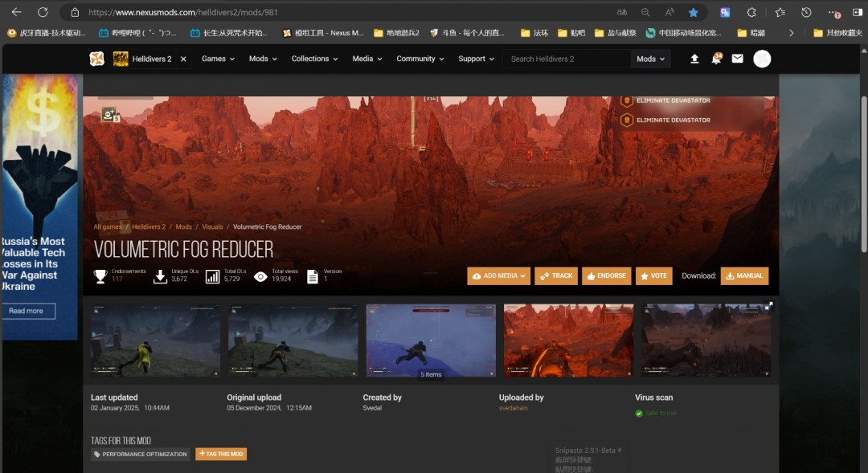Open the Add Media dropdown button

pos(499,276)
